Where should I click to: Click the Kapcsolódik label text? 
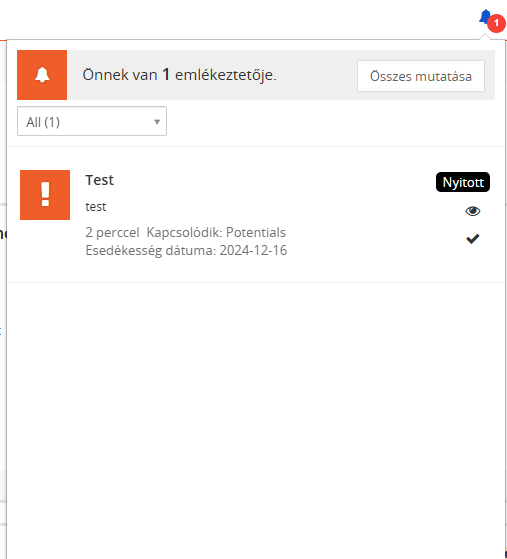[184, 233]
